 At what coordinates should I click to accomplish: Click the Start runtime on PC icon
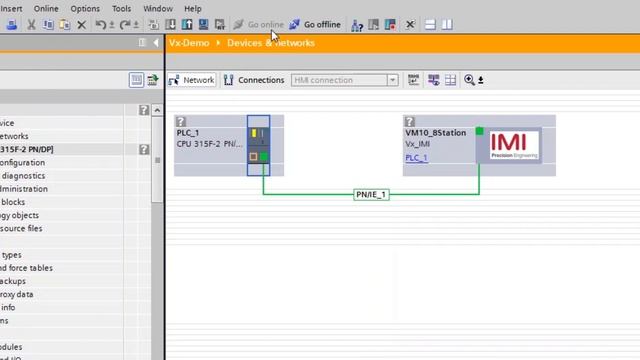(220, 24)
